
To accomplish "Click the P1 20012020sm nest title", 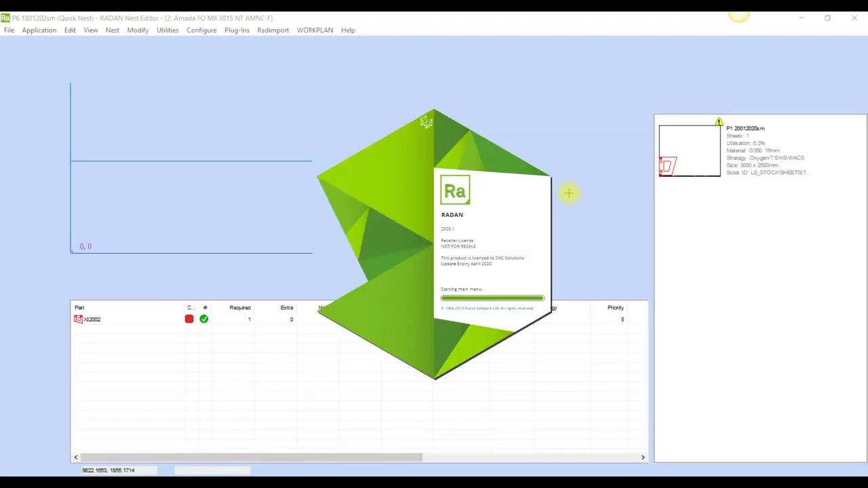I will (745, 128).
